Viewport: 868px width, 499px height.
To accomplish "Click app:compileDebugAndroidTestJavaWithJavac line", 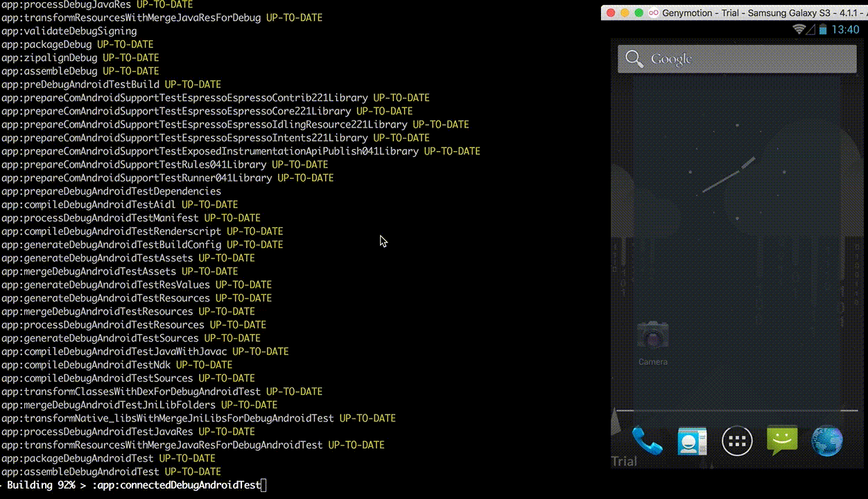I will pyautogui.click(x=145, y=352).
